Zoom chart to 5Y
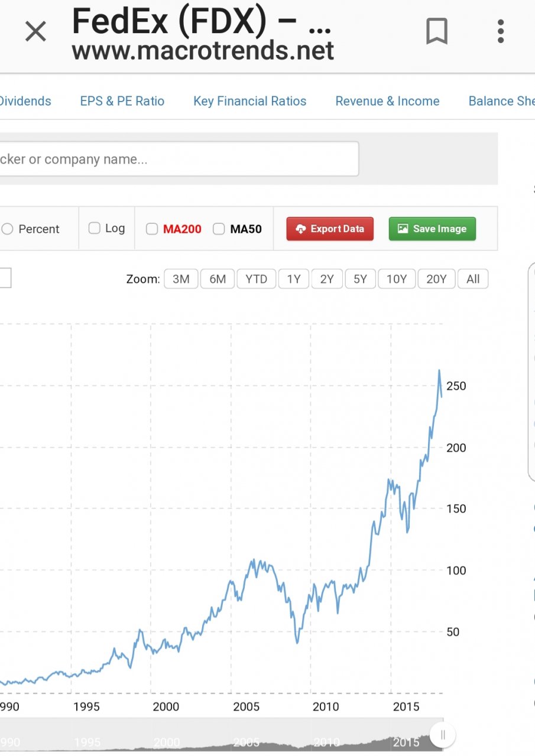This screenshot has width=535, height=756. 360,279
